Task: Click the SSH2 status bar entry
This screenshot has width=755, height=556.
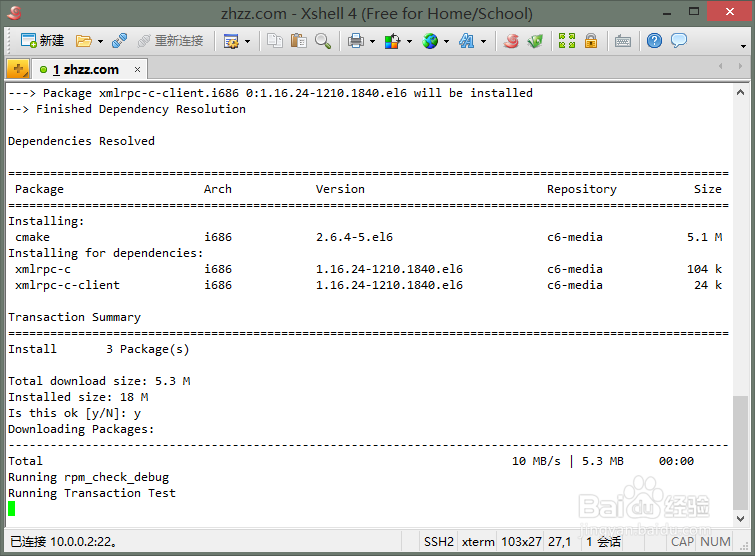Action: [439, 542]
